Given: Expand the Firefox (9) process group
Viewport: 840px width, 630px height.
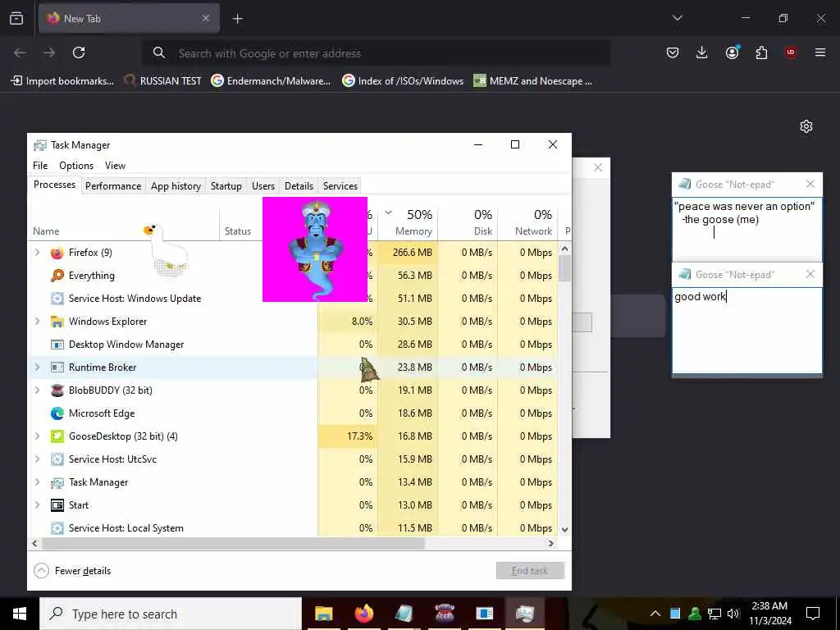Looking at the screenshot, I should point(38,253).
